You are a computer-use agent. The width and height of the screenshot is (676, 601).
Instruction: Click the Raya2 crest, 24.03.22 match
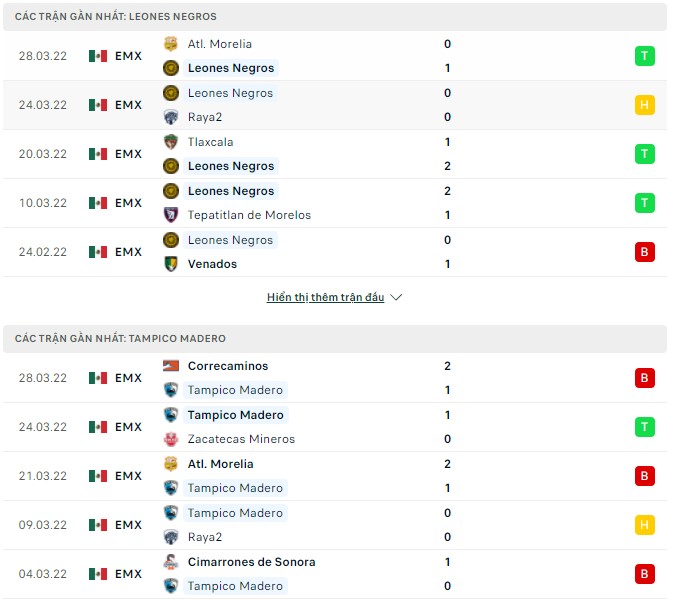[x=171, y=117]
